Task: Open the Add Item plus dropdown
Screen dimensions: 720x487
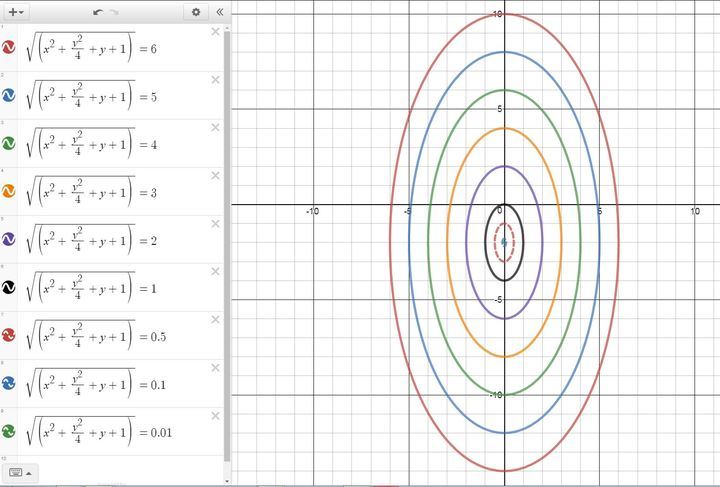Action: click(16, 12)
